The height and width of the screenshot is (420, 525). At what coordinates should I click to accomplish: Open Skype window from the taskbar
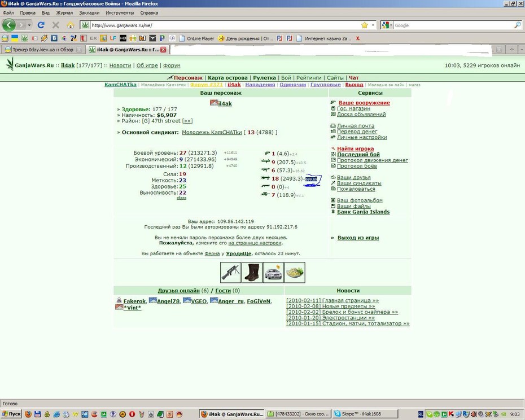(x=365, y=414)
